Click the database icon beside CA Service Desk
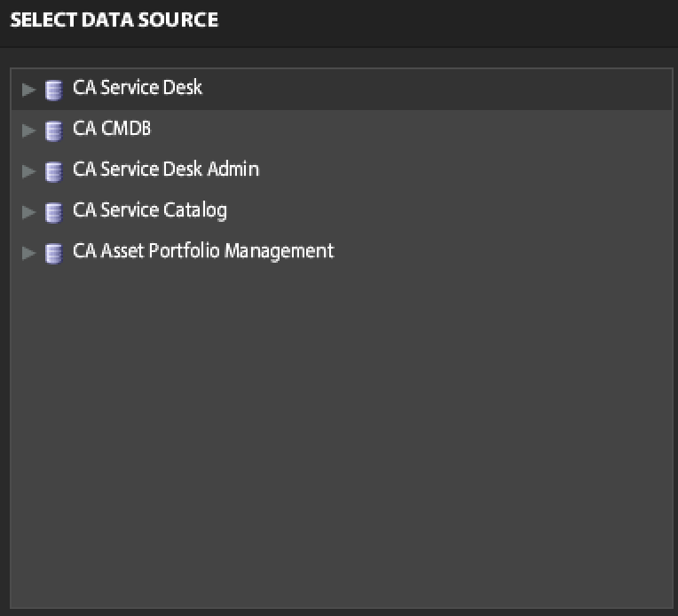678x616 pixels. tap(54, 90)
